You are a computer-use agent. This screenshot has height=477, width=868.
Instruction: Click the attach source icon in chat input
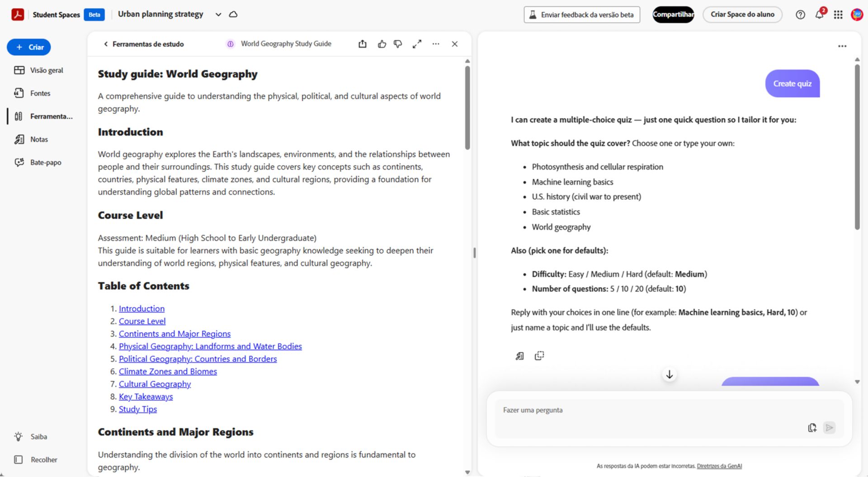[812, 427]
